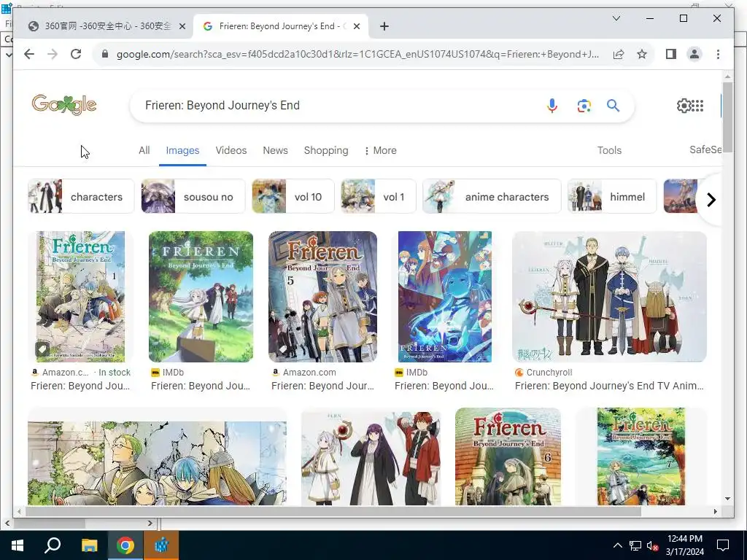Open network status tray icon

(635, 545)
